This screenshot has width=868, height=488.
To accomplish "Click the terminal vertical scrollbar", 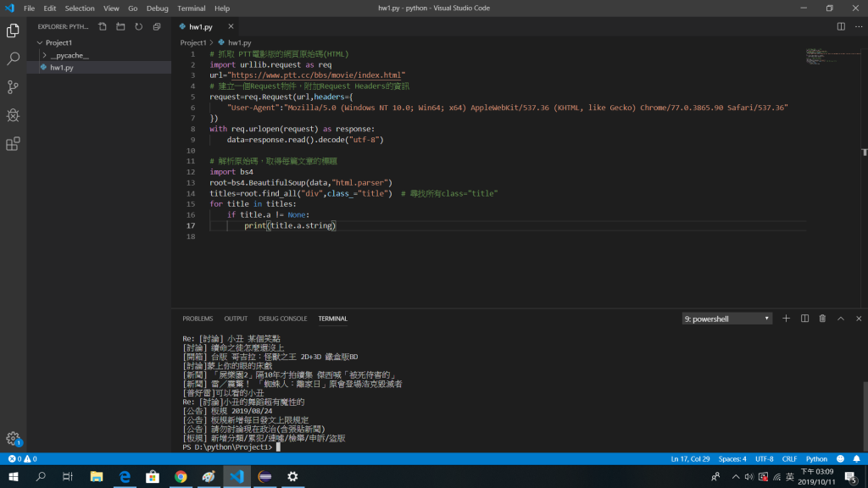I will (864, 415).
